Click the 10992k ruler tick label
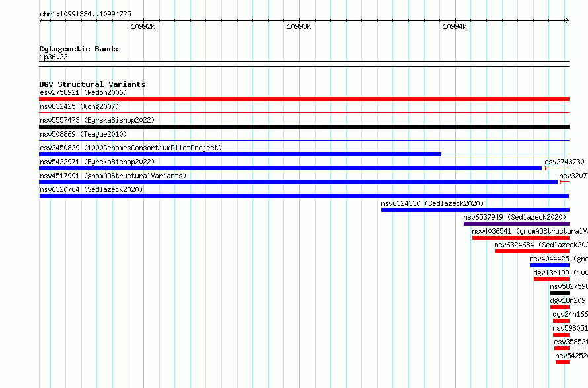The width and height of the screenshot is (588, 388). point(143,26)
